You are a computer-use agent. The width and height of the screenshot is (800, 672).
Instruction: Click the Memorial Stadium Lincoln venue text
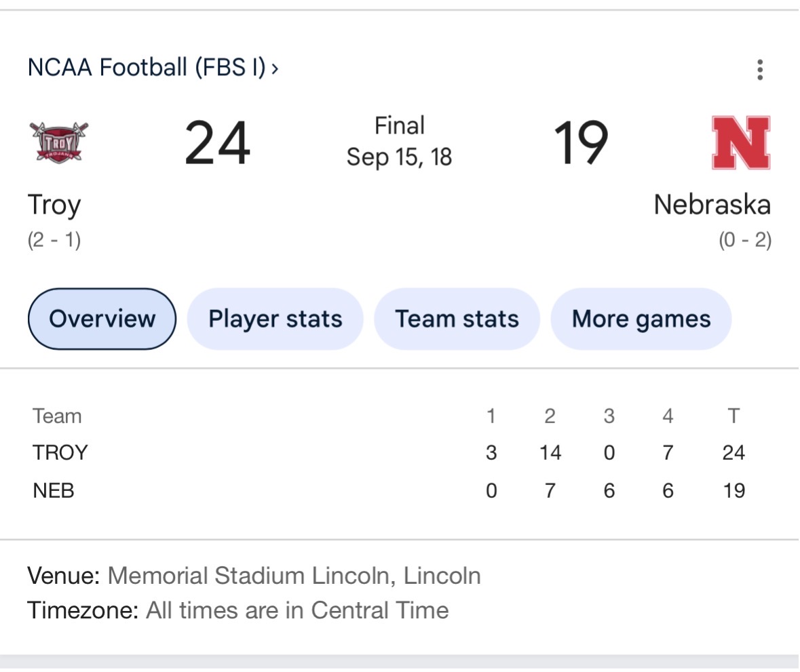294,576
